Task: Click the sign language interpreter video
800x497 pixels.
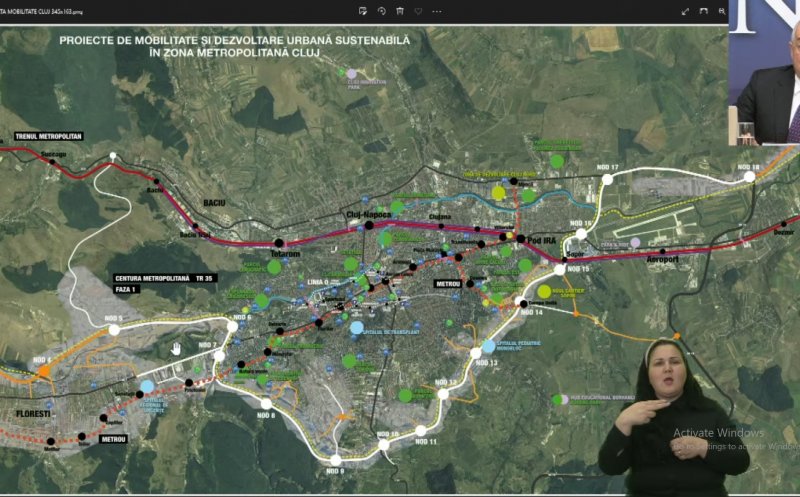Action: pos(672,416)
